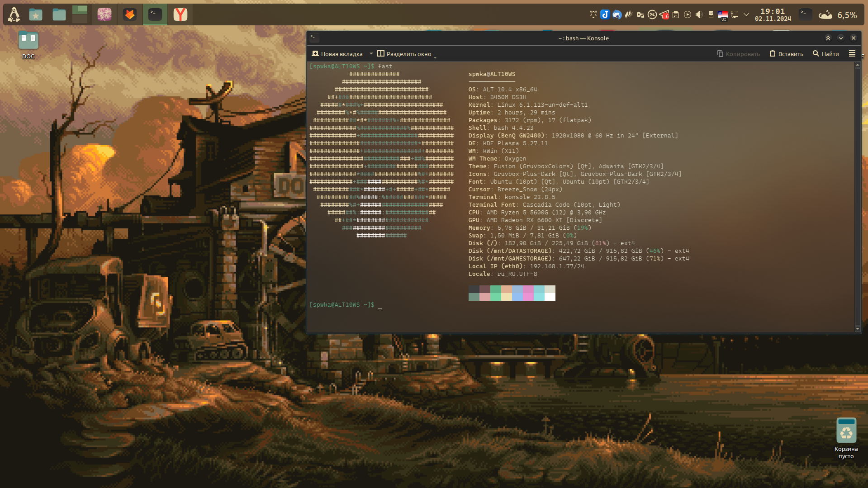This screenshot has width=868, height=488.
Task: Click the 'Disk (/mnt/DATASTORAGE)' line
Action: tap(579, 251)
